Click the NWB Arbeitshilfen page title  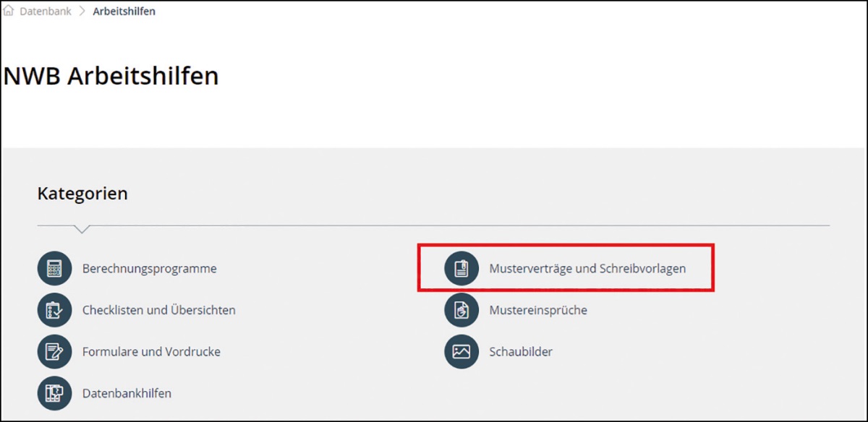pyautogui.click(x=111, y=76)
